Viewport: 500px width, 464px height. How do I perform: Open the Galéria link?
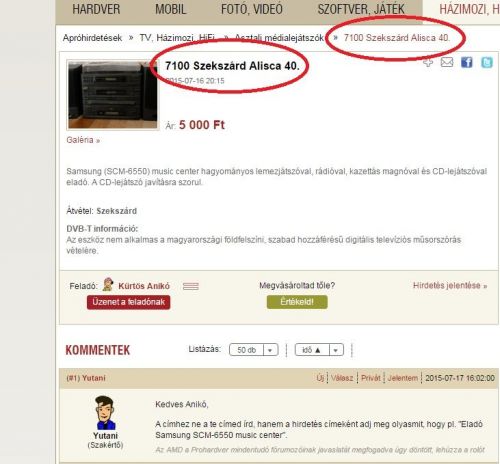pyautogui.click(x=83, y=140)
